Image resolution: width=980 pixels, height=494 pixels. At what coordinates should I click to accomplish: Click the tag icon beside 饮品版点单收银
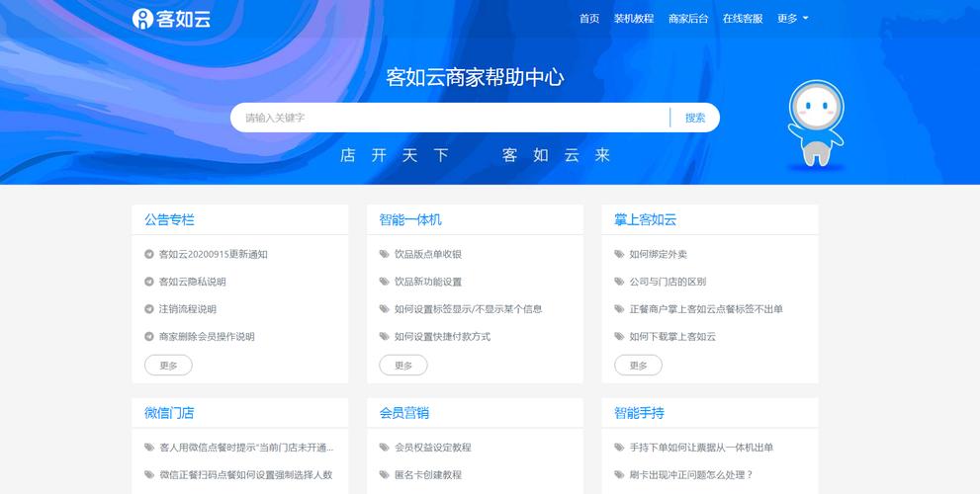coord(385,254)
